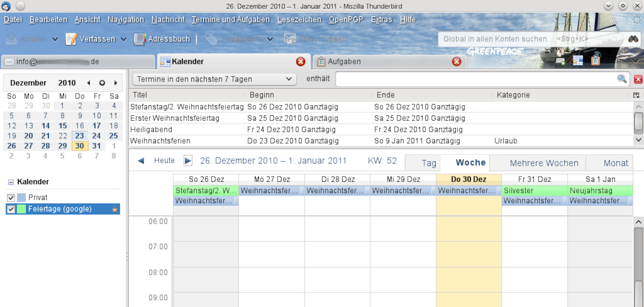The image size is (644, 307).
Task: Click Privat calendar blue color swatch
Action: click(x=21, y=198)
